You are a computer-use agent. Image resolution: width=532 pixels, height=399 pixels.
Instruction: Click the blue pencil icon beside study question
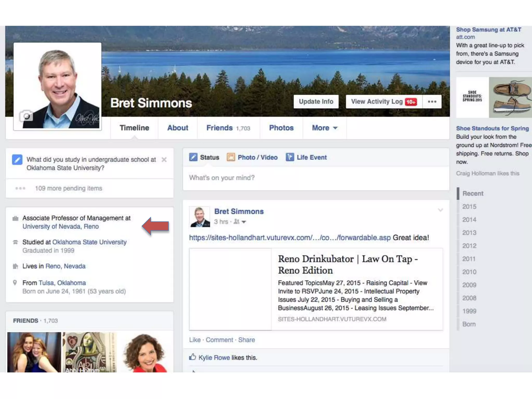[17, 159]
